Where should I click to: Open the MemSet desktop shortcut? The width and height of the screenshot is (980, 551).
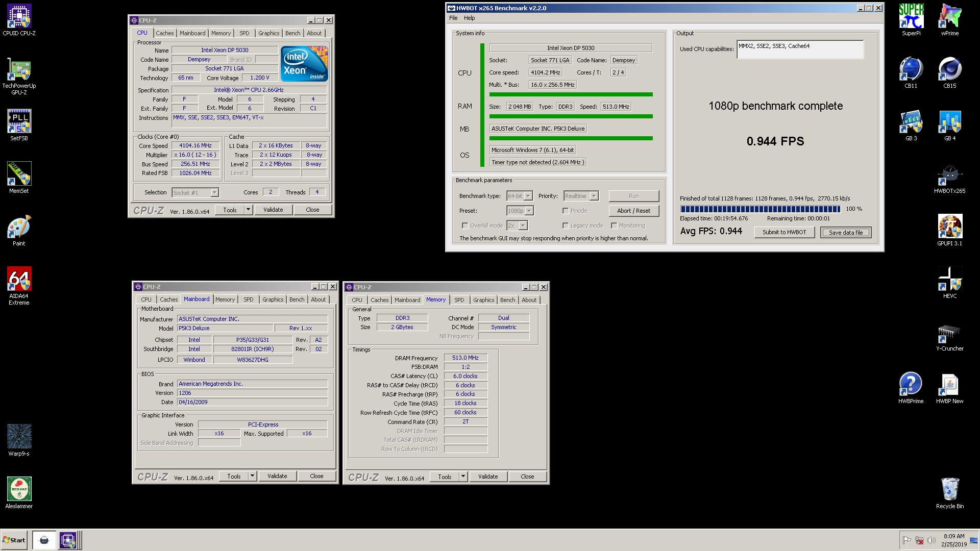point(19,178)
